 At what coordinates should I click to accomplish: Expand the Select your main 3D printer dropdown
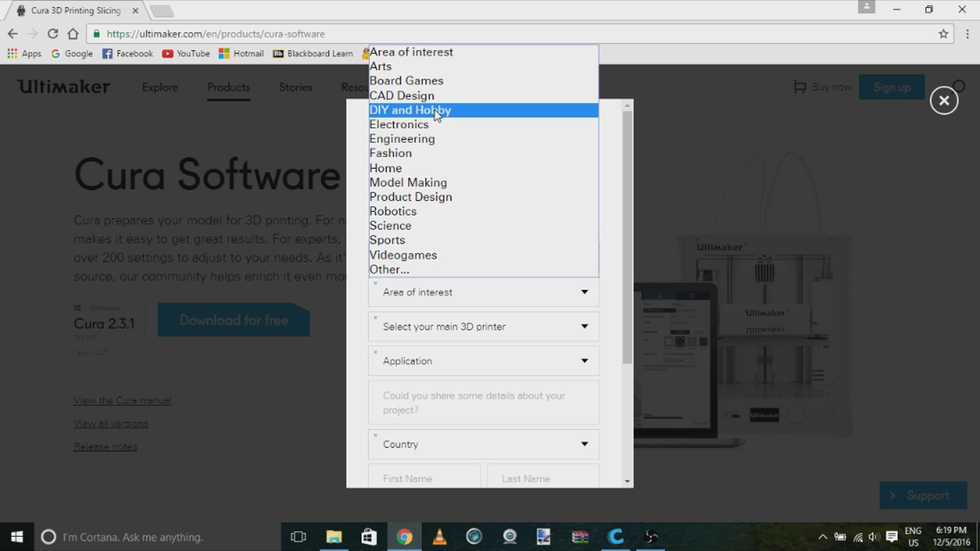(x=483, y=327)
